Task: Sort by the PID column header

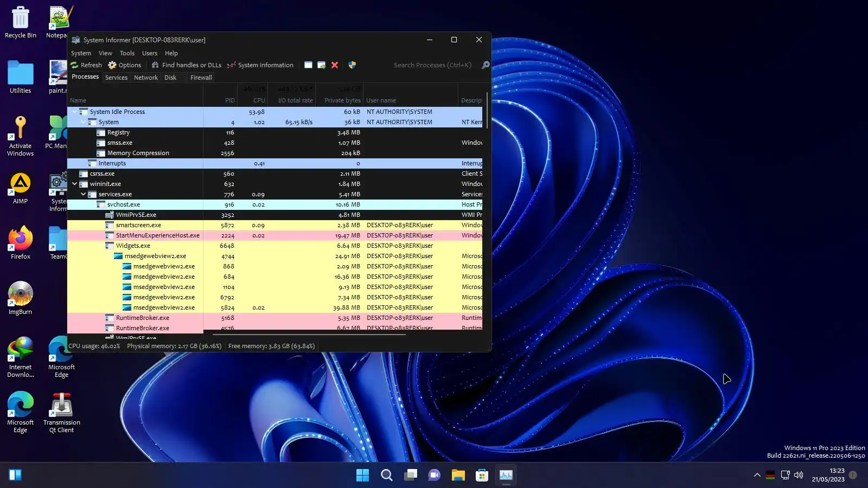Action: click(220, 100)
